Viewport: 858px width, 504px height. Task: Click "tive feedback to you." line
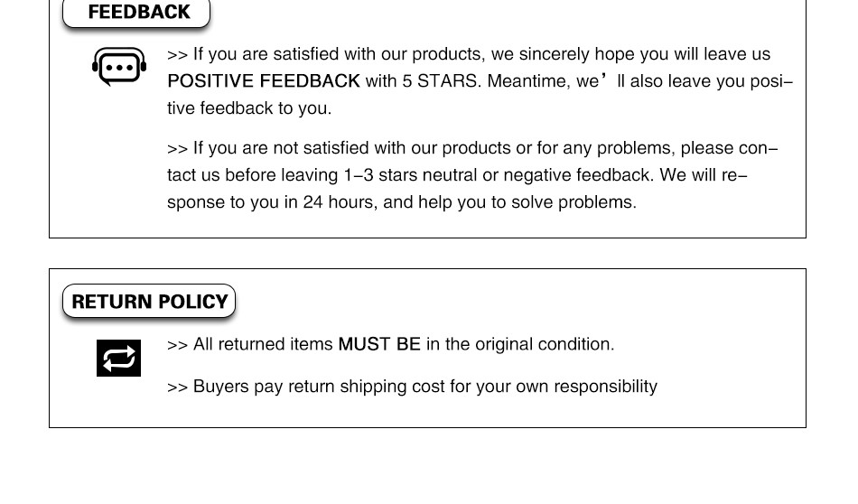(x=249, y=108)
